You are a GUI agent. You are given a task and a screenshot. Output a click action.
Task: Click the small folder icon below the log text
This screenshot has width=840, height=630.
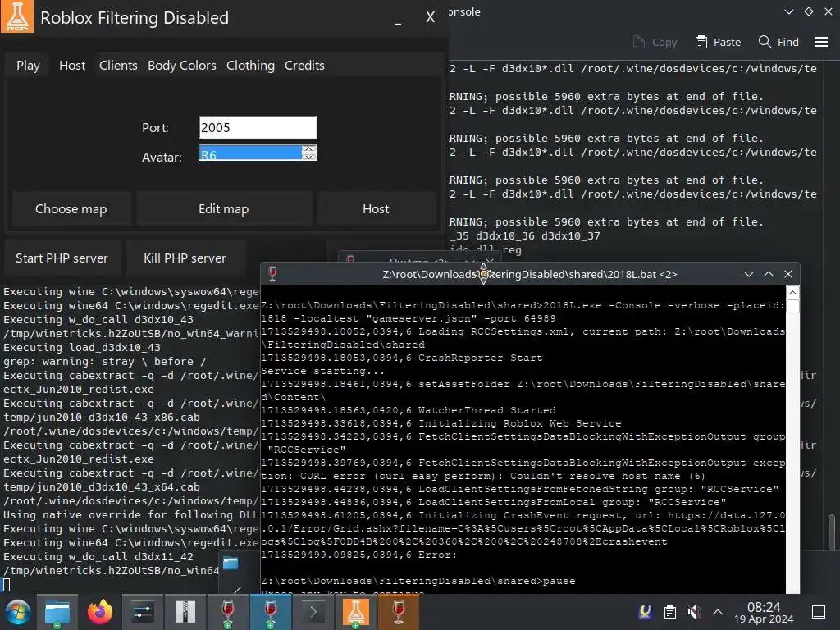231,563
